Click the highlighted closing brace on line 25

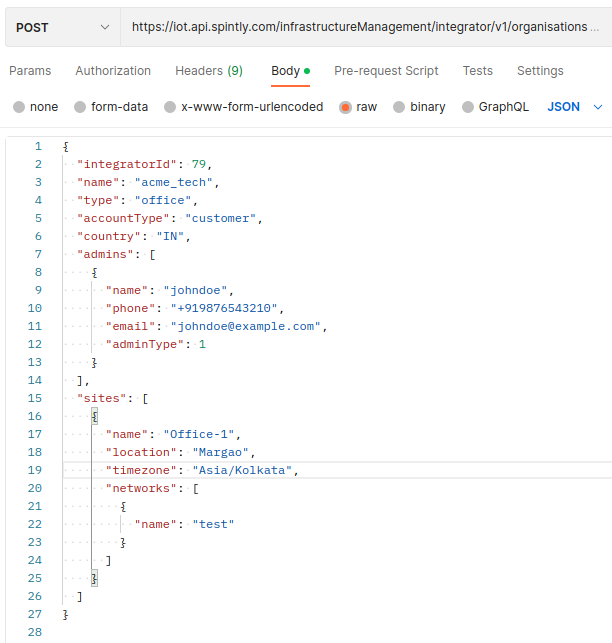pos(95,579)
